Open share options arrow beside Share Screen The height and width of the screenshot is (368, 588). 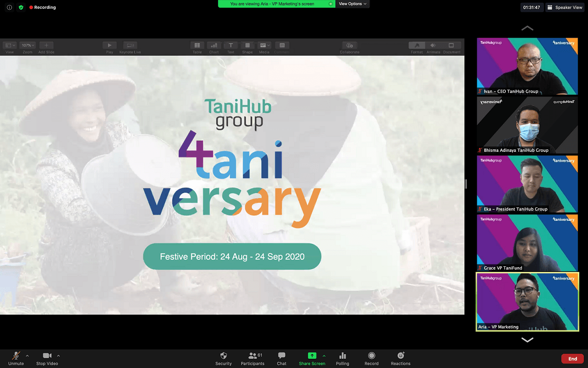[x=324, y=356]
